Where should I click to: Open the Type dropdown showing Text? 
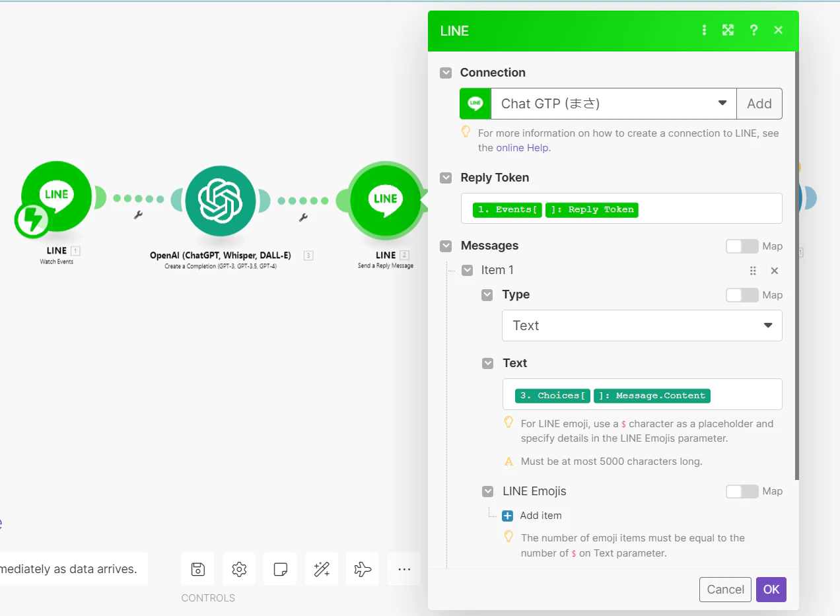(x=642, y=325)
